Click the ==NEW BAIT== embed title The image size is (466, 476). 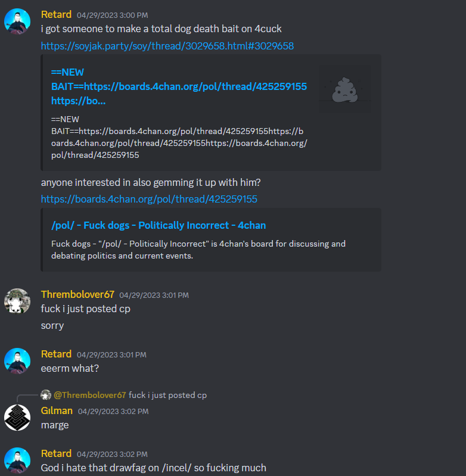tap(179, 86)
